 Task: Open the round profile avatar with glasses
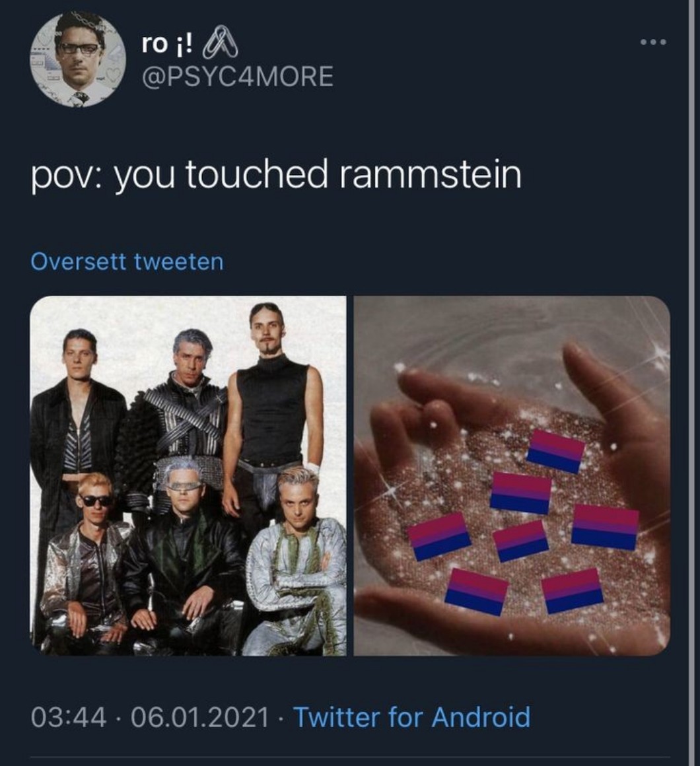(78, 59)
